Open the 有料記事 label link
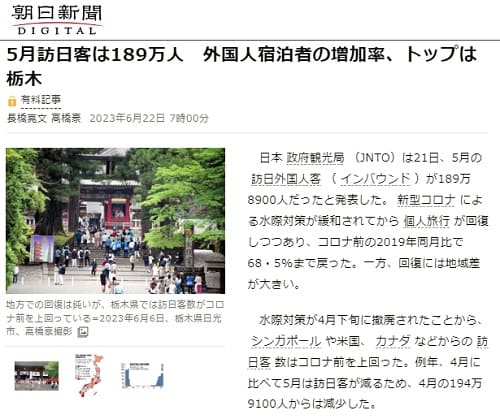The width and height of the screenshot is (500, 419). [41, 100]
